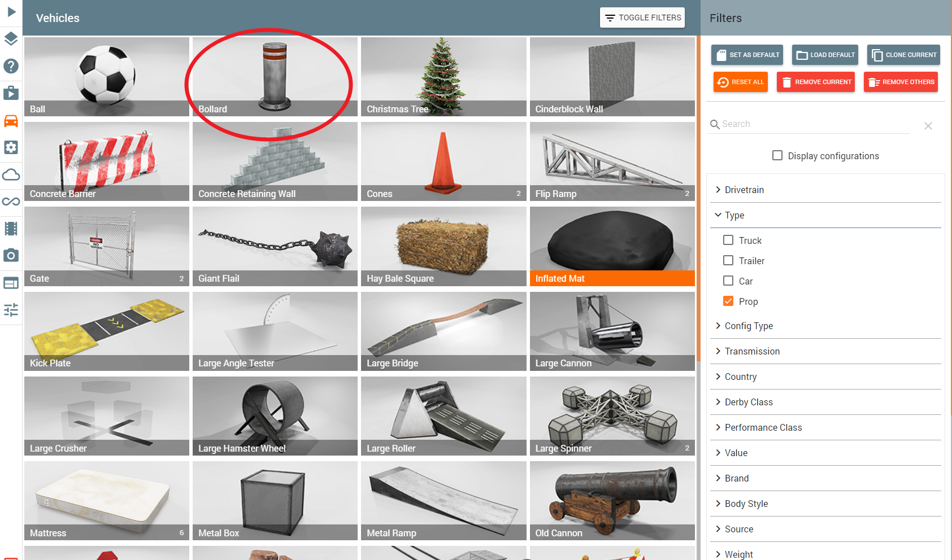The width and height of the screenshot is (952, 560).
Task: Focus the Search input field
Action: click(814, 124)
